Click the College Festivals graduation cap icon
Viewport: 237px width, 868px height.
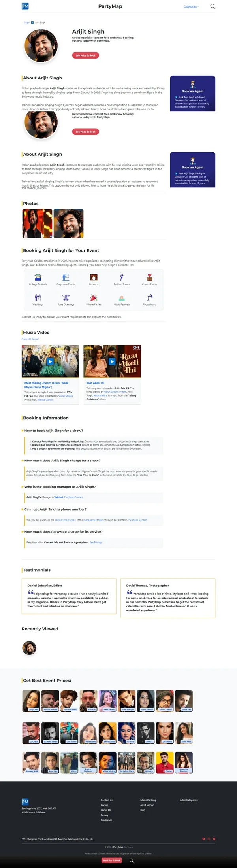tap(38, 277)
